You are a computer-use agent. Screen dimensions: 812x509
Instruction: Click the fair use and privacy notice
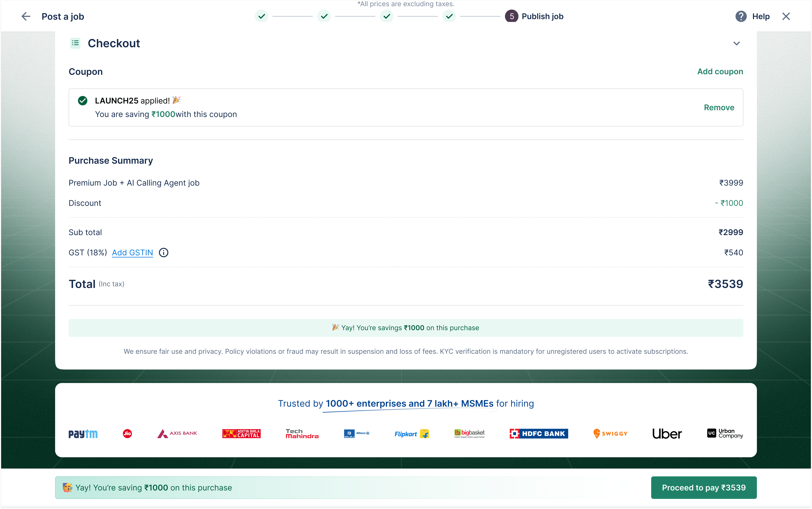point(406,352)
